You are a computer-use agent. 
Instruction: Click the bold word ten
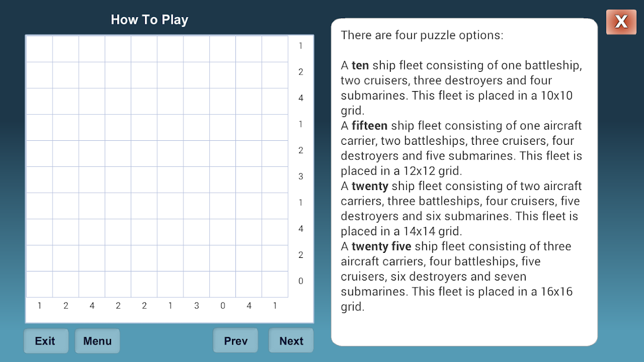360,65
